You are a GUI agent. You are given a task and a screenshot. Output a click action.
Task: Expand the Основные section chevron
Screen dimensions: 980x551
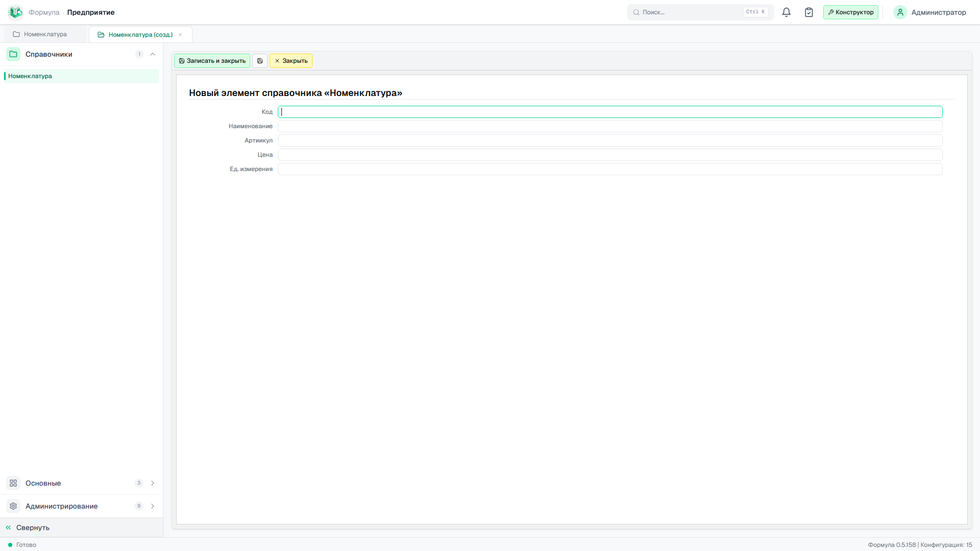(x=153, y=483)
